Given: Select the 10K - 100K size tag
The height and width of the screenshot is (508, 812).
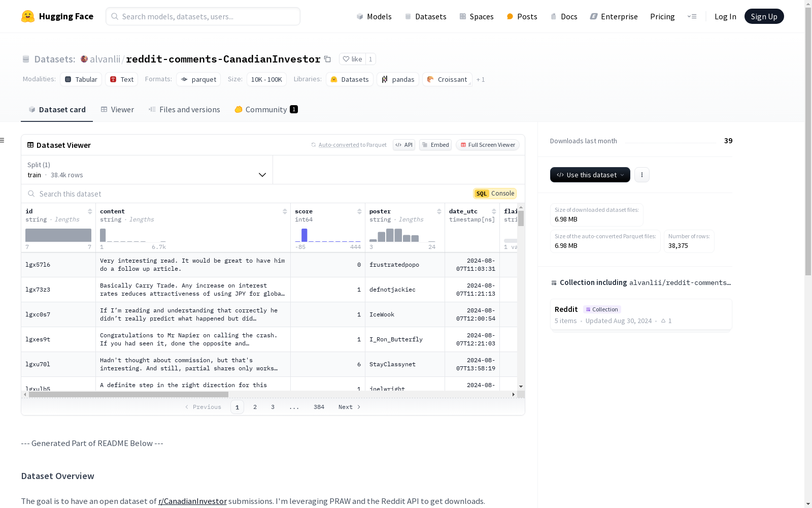Looking at the screenshot, I should point(266,79).
